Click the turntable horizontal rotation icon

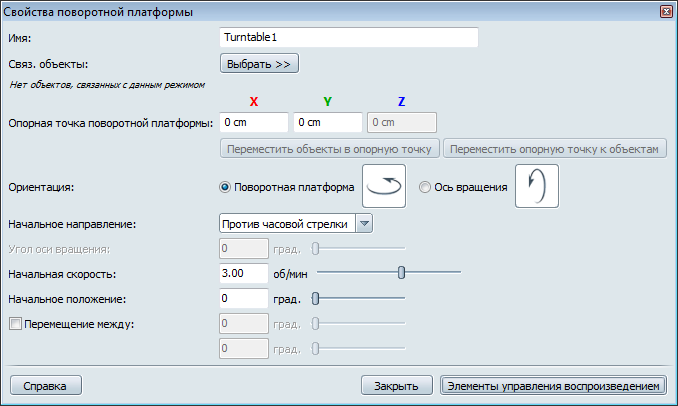coord(384,186)
